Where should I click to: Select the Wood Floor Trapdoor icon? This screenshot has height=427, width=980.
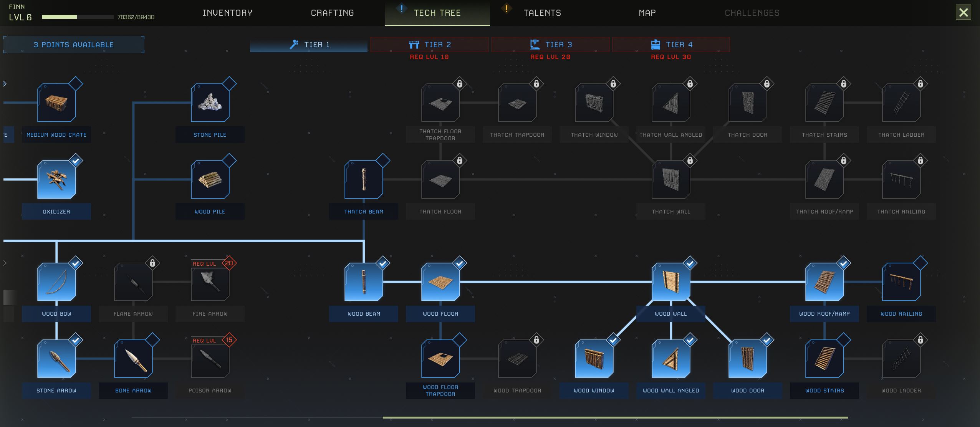pos(440,359)
